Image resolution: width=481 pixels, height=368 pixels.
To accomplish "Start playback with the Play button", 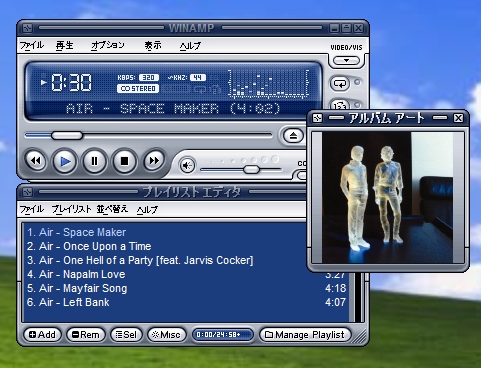I will 65,162.
